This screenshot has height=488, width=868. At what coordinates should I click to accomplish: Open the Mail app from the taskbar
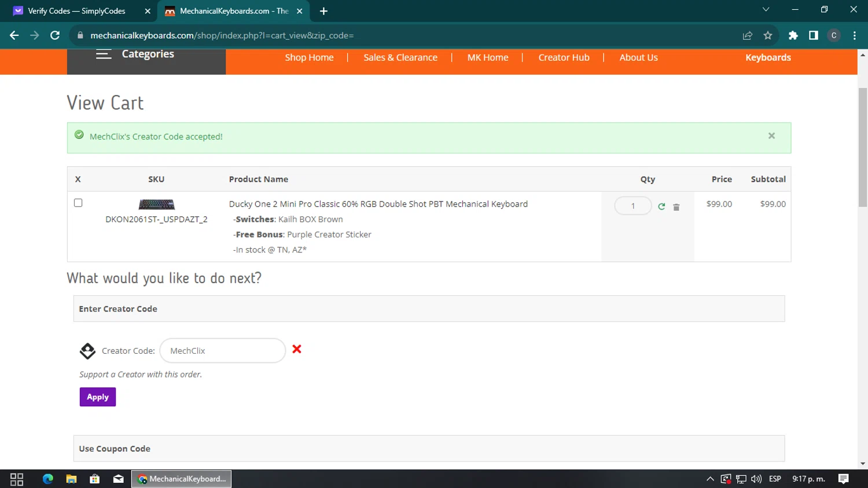[x=119, y=479]
